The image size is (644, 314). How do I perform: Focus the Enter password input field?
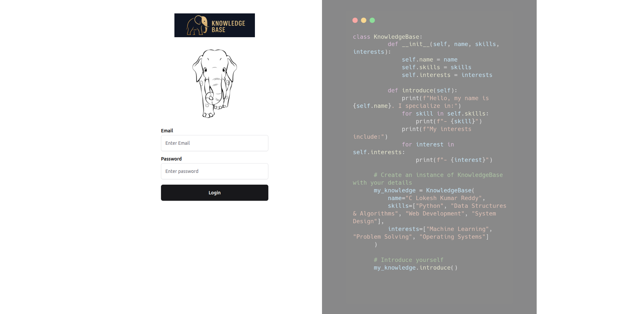(x=215, y=171)
